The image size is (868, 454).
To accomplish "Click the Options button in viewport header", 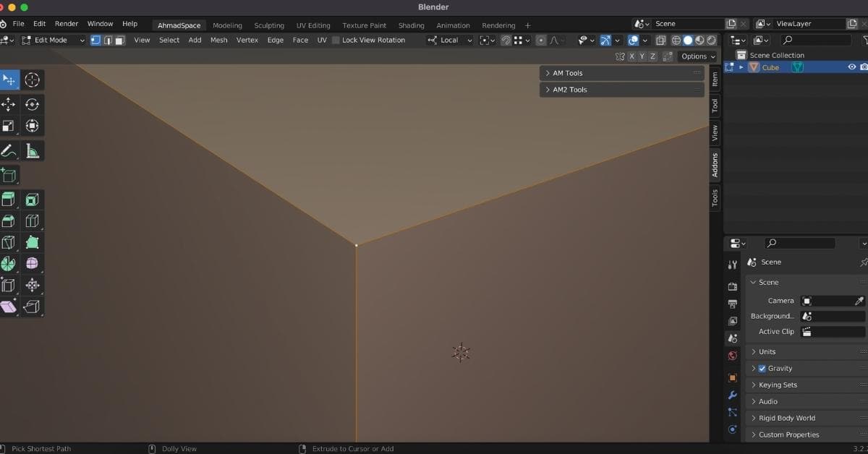I will click(697, 56).
